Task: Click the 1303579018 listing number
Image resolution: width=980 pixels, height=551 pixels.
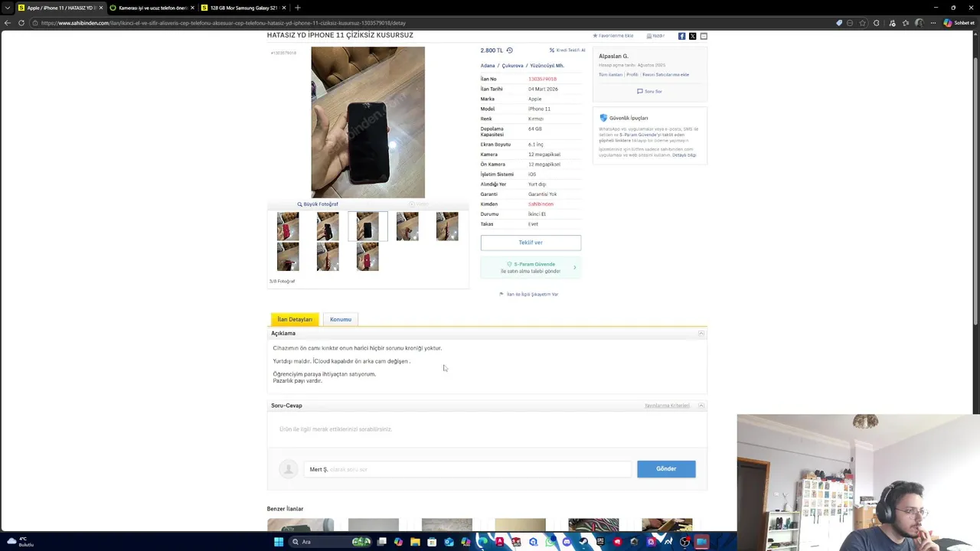Action: (542, 79)
